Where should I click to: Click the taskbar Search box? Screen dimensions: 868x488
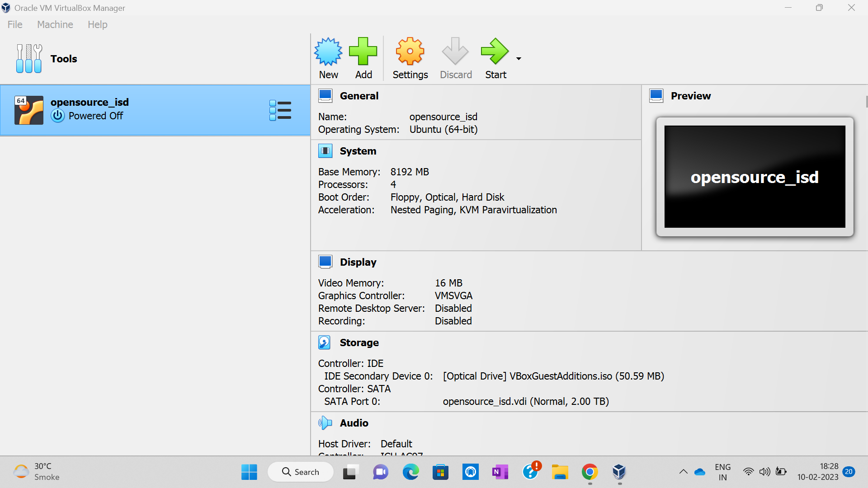[x=301, y=472]
